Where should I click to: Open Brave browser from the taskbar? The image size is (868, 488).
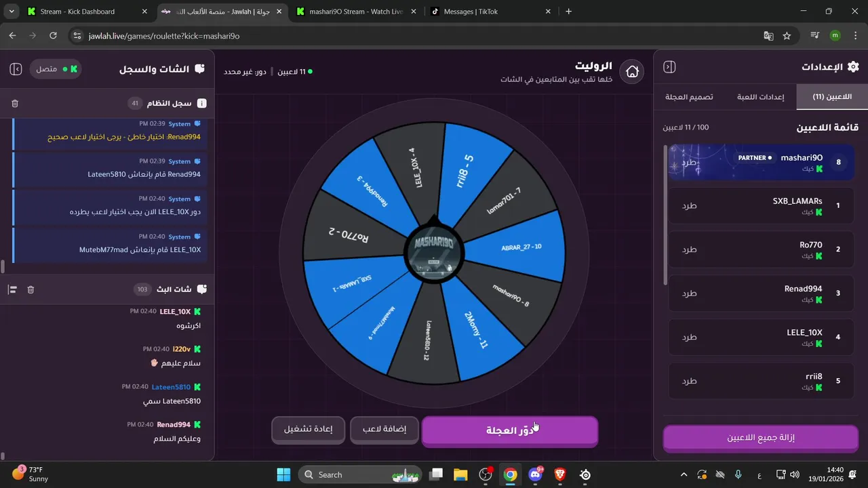(560, 474)
